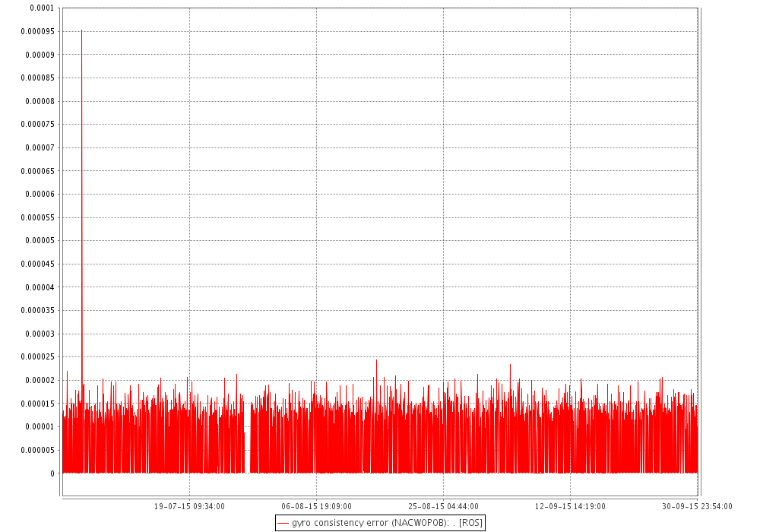Click the x-axis label 30-09-15 23:54:00
This screenshot has height=532, width=760.
(697, 506)
